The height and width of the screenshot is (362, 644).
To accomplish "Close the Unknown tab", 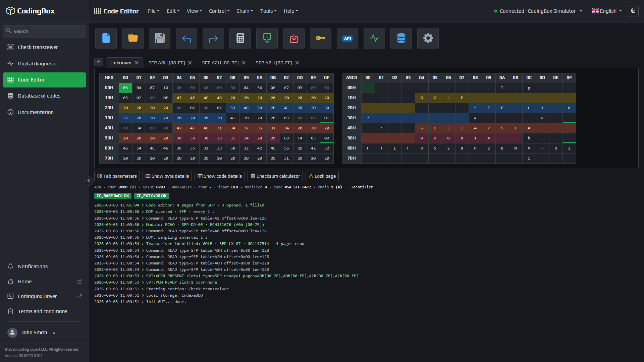I will [x=137, y=63].
